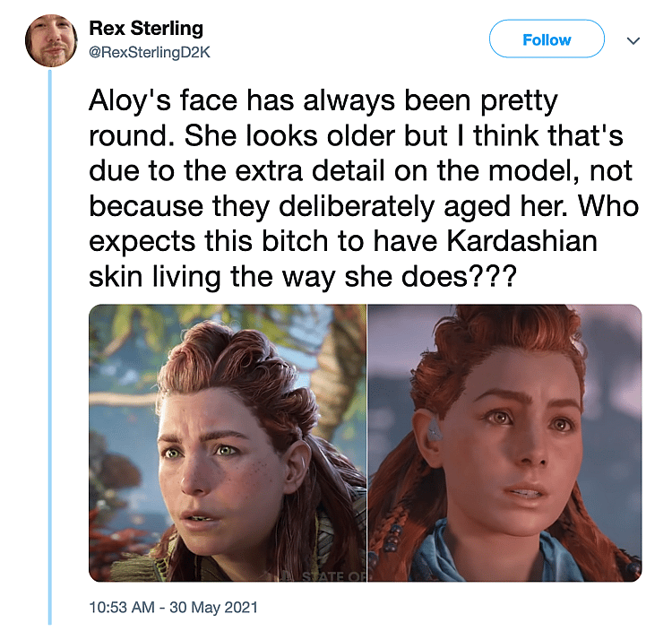The image size is (672, 631).
Task: Expand the tweet options chevron
Action: coord(633,40)
